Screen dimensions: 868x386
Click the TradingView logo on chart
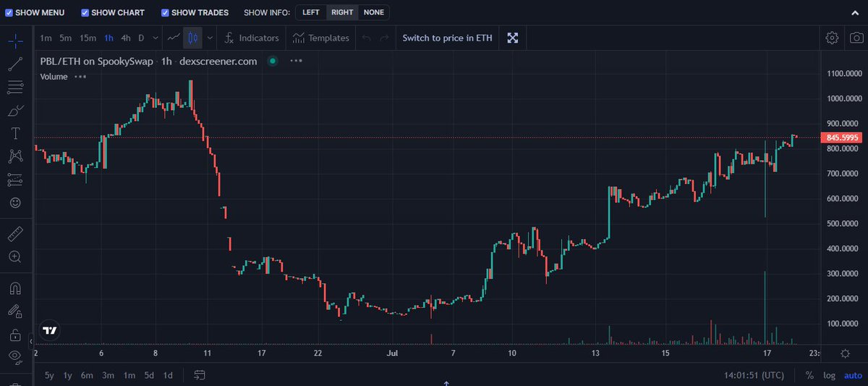click(x=50, y=330)
